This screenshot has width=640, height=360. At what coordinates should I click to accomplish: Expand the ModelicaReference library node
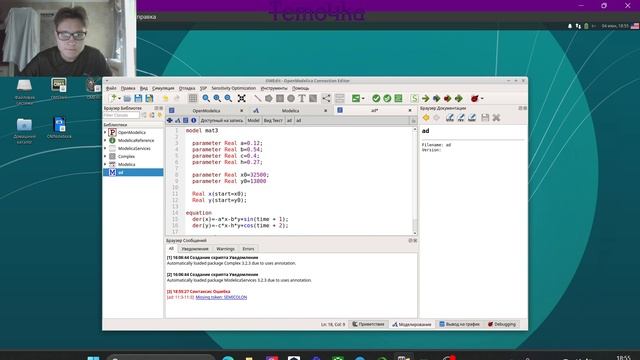[105, 140]
